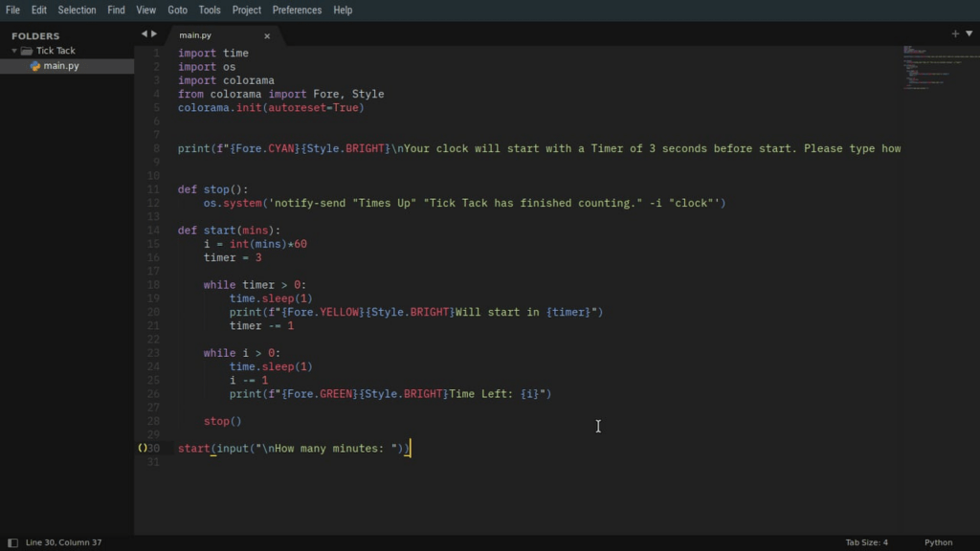Click line number 31 in gutter
This screenshot has width=980, height=551.
153,462
